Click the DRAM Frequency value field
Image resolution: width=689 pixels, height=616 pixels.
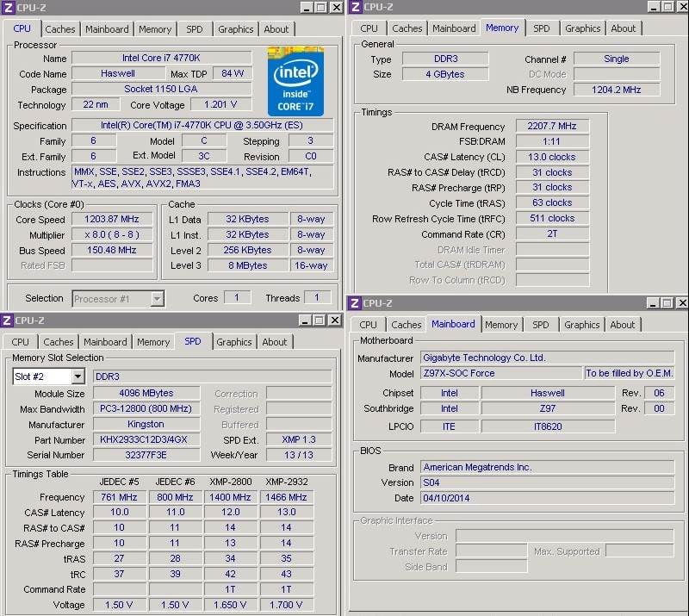[552, 126]
